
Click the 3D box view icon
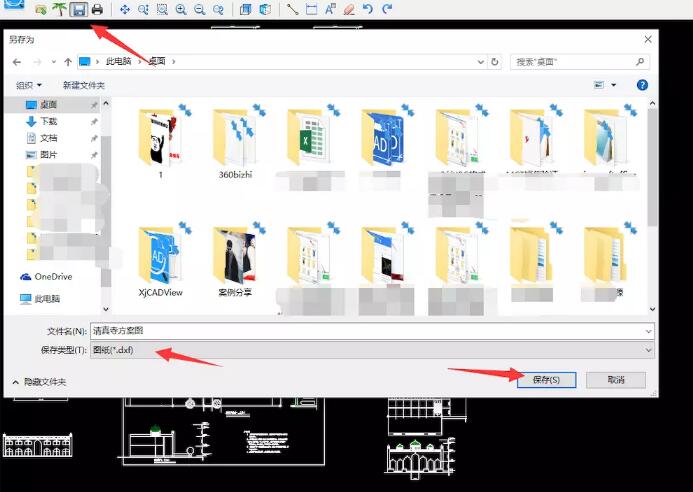tap(265, 9)
